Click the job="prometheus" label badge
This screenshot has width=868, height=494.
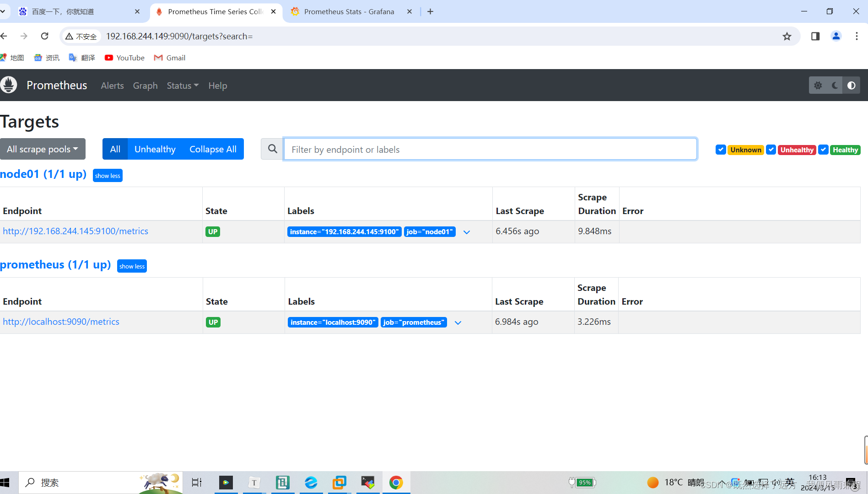pos(414,322)
